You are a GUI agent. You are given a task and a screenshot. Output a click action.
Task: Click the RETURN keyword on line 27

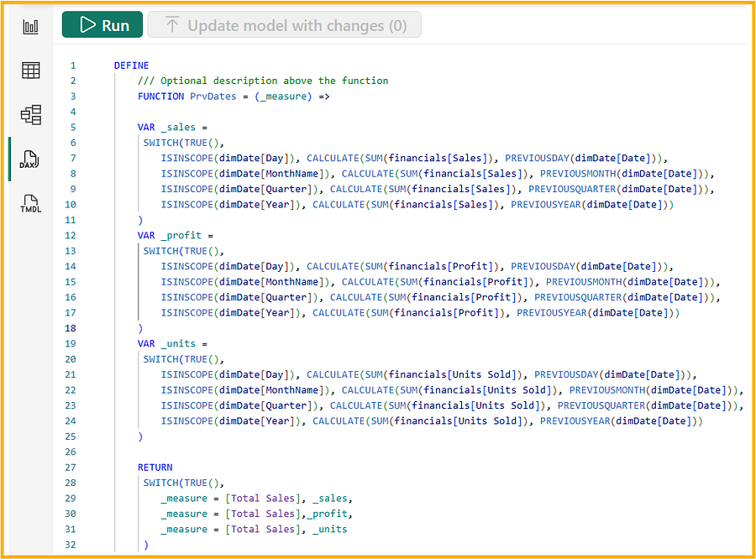[x=155, y=467]
